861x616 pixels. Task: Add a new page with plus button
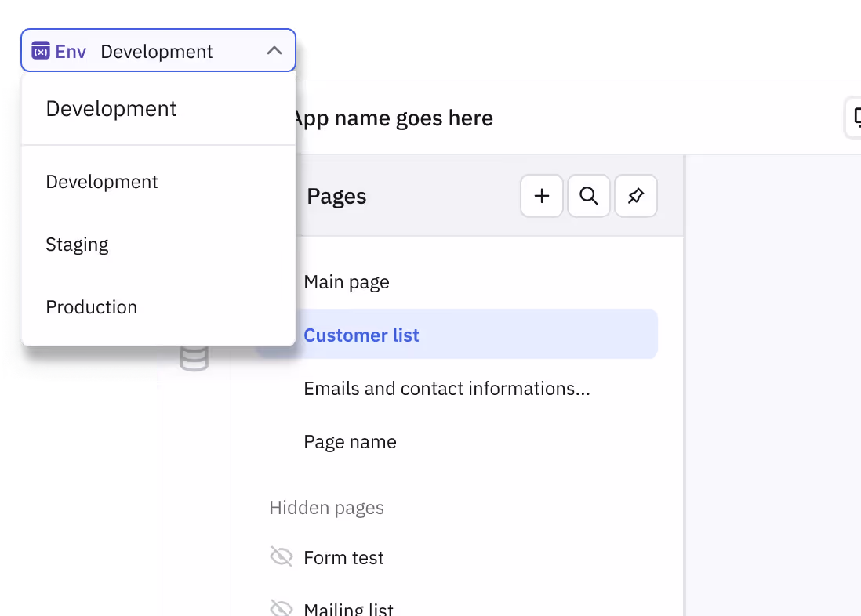541,196
